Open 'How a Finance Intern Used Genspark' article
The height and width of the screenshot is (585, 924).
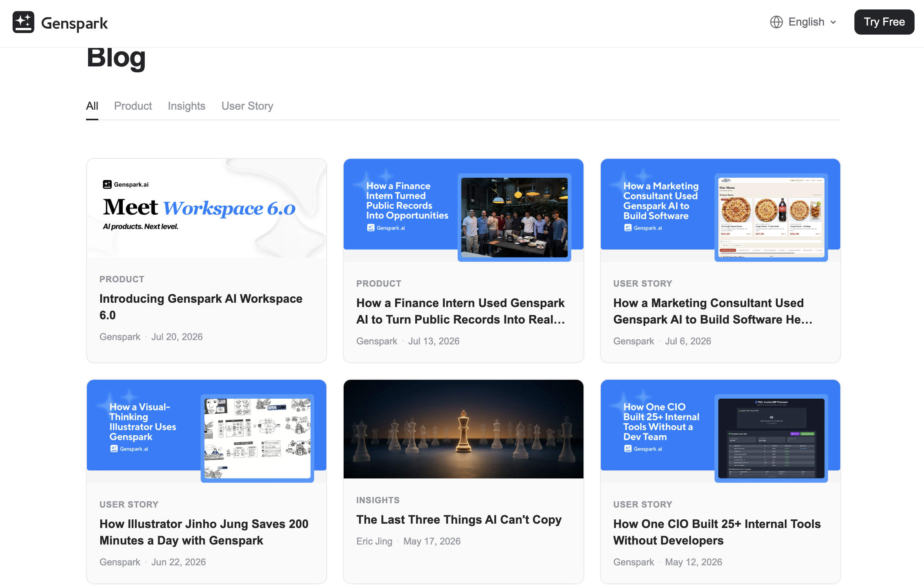pyautogui.click(x=461, y=311)
